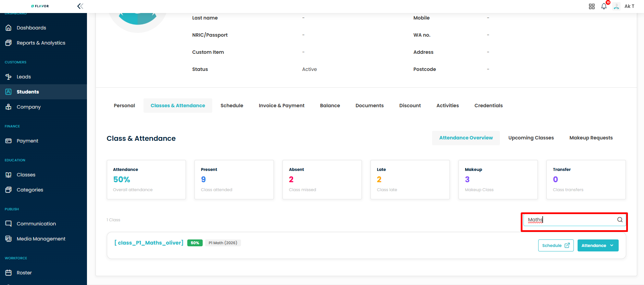This screenshot has width=644, height=285.
Task: Click the Ak T username text
Action: coord(629,6)
